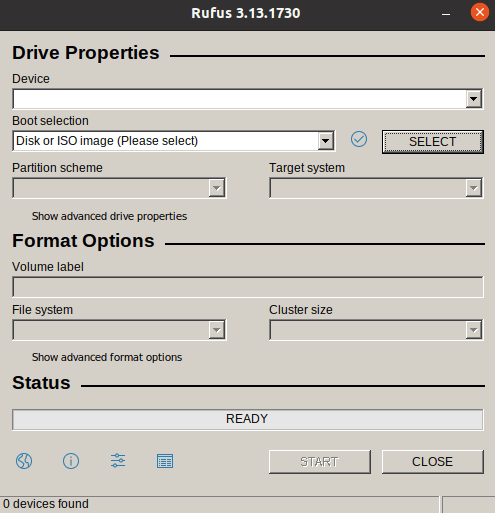
Task: Close the Rufus window
Action: (x=480, y=12)
